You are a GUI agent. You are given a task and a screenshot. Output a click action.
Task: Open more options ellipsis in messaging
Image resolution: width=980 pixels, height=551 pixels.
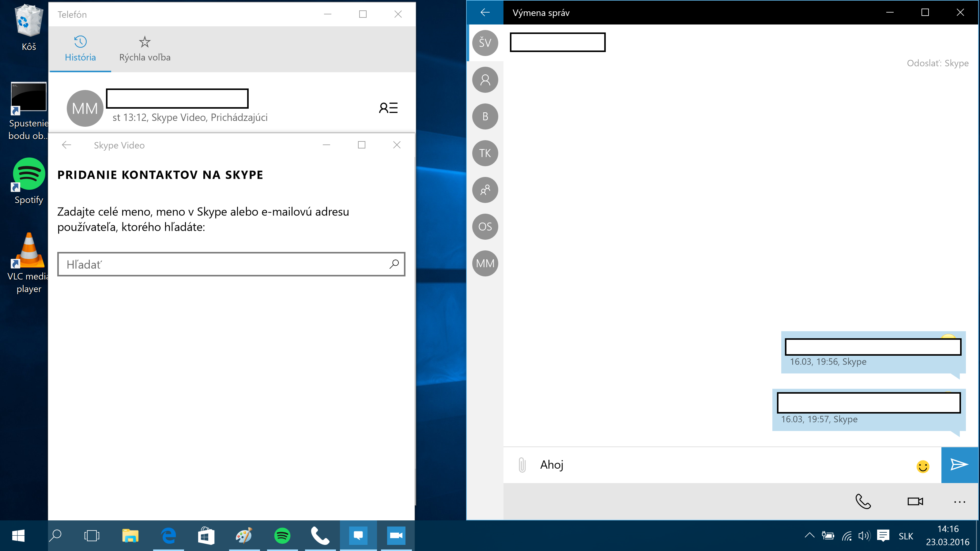959,502
